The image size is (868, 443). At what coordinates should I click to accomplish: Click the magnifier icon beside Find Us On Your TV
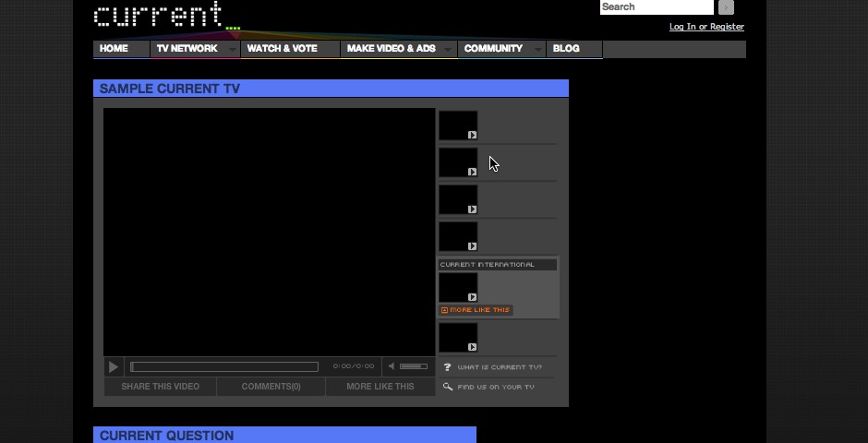(448, 387)
